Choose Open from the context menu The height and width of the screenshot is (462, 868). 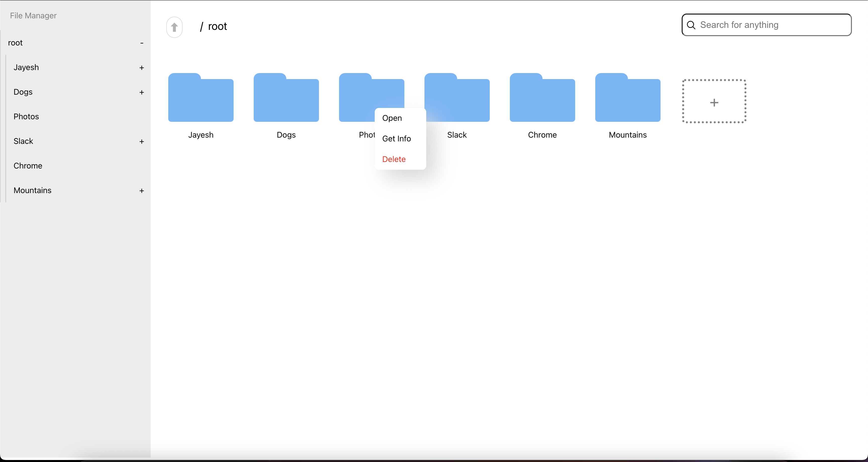pos(392,118)
